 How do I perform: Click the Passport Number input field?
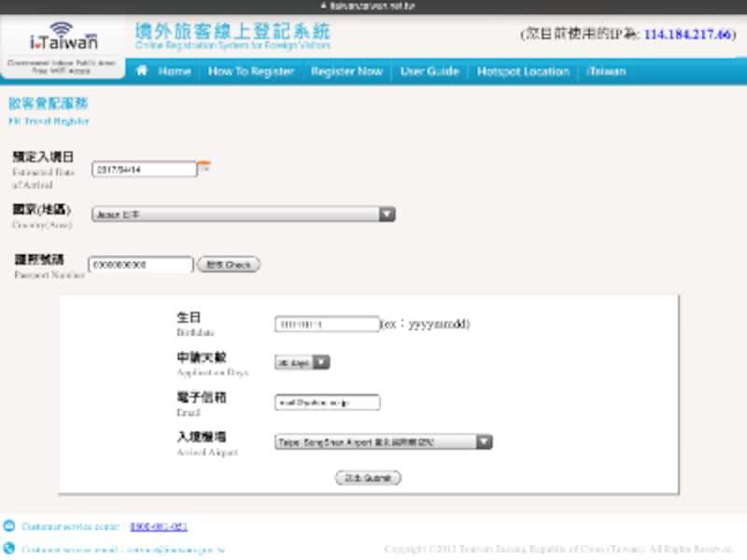(140, 264)
